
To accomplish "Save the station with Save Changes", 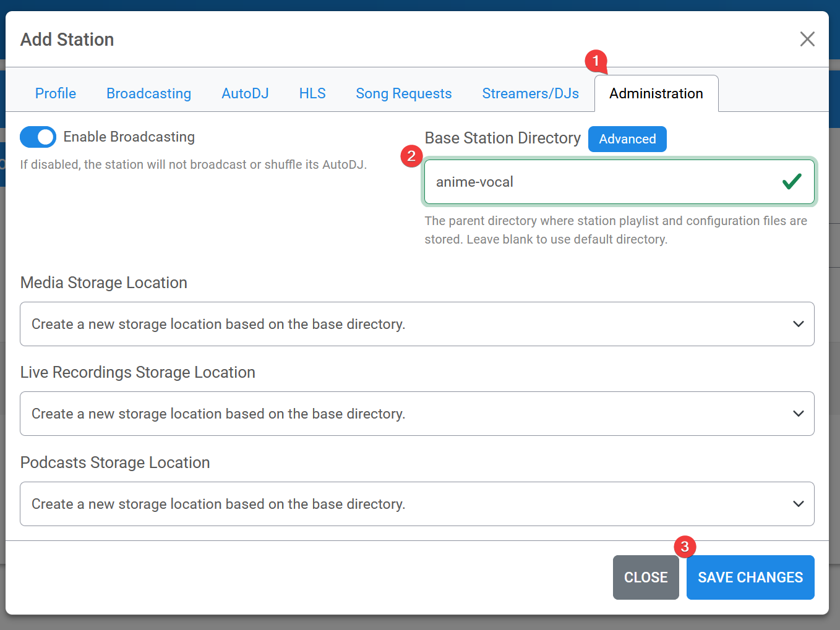I will coord(750,577).
